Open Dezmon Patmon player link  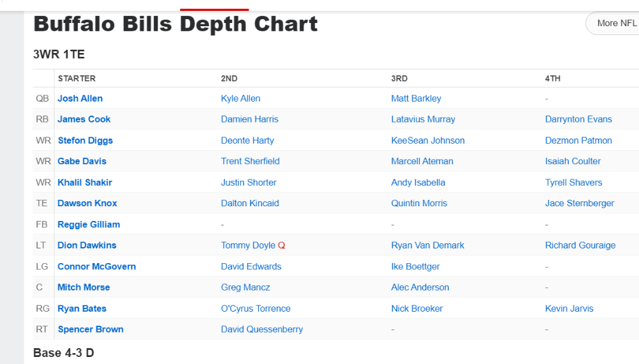point(578,140)
